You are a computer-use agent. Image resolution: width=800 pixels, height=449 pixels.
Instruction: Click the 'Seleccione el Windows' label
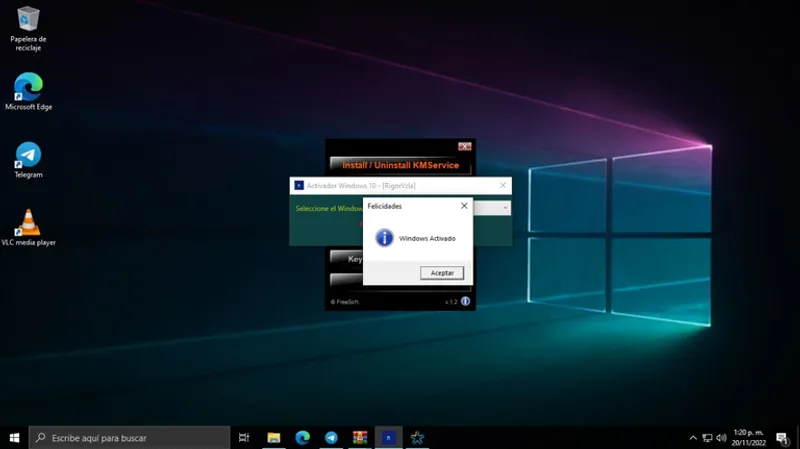coord(329,209)
